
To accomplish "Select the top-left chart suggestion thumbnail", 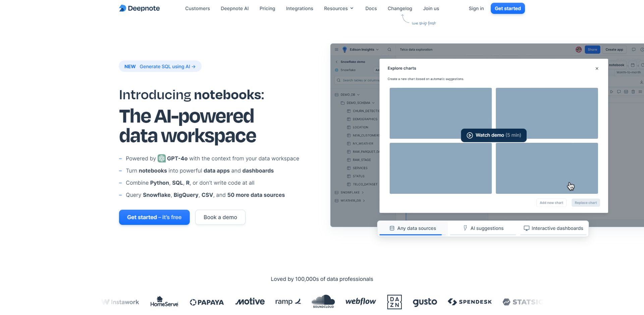I will click(441, 113).
